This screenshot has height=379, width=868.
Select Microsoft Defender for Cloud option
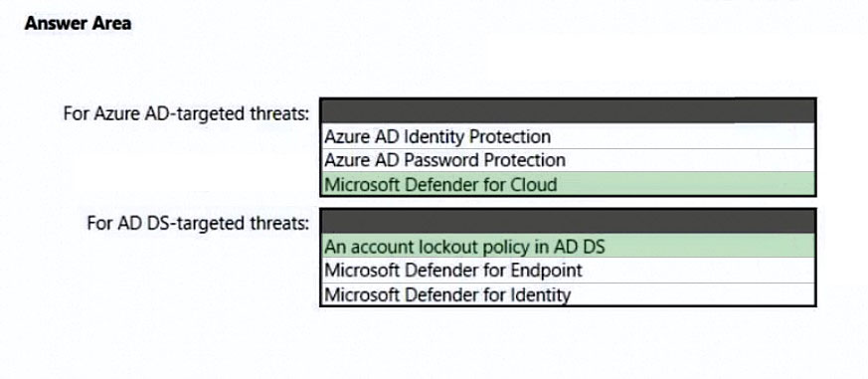coord(568,183)
